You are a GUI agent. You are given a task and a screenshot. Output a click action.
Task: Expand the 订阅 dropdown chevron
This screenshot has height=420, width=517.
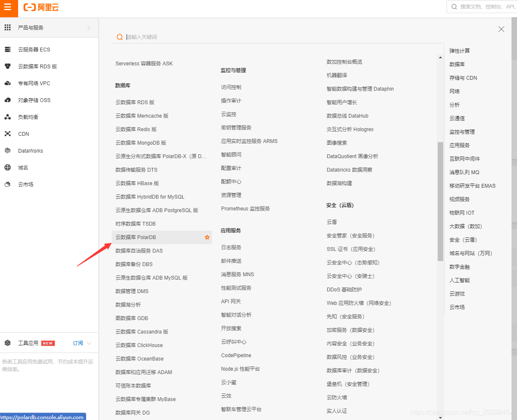tap(89, 343)
